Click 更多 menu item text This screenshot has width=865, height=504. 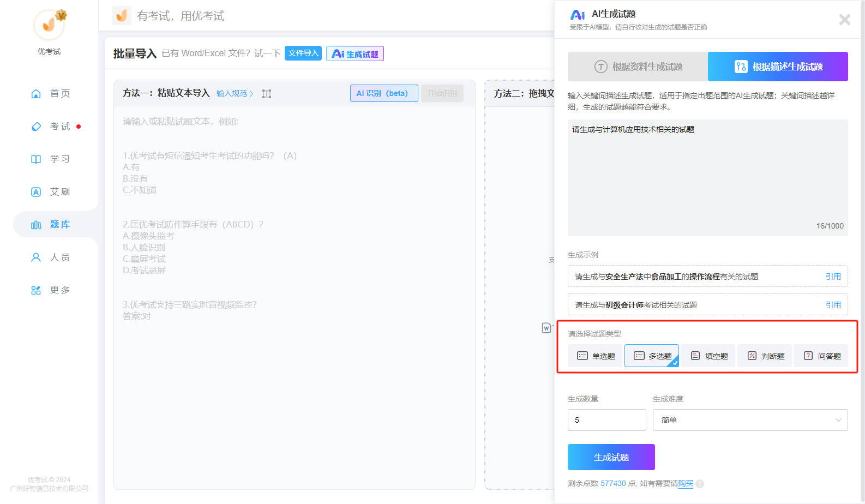60,290
